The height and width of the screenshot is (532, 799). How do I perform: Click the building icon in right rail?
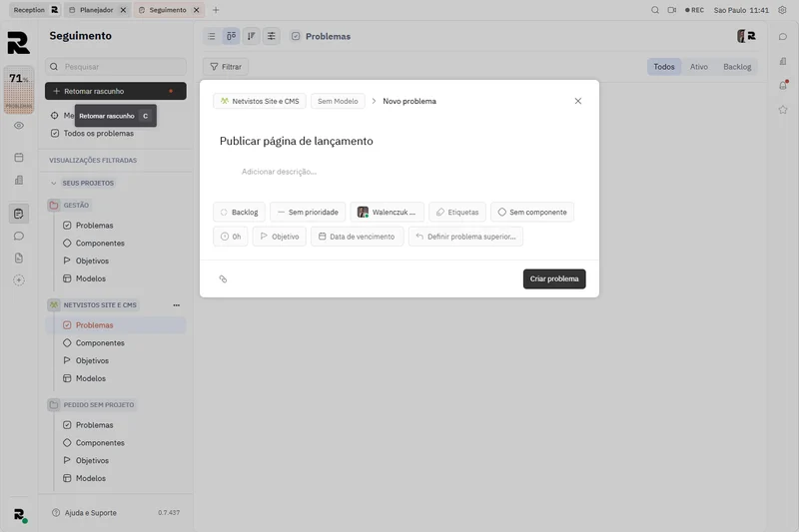[x=783, y=61]
